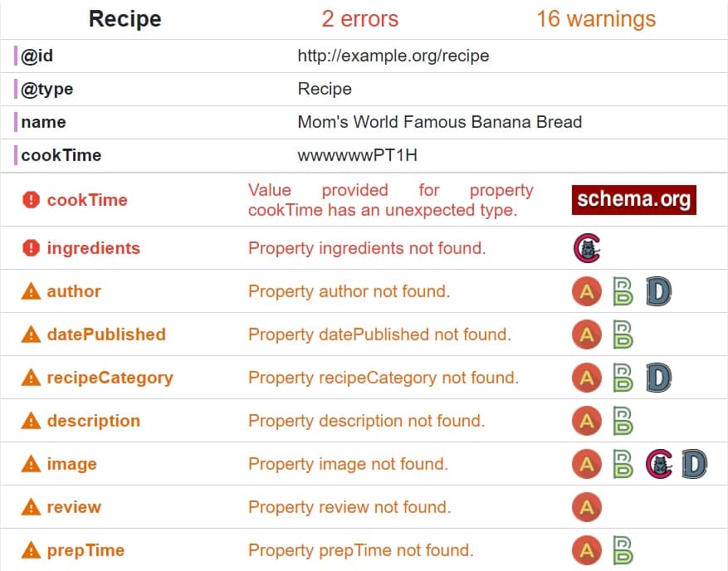Click the green B icon in description row
Screen dimensions: 728x571
coord(623,421)
